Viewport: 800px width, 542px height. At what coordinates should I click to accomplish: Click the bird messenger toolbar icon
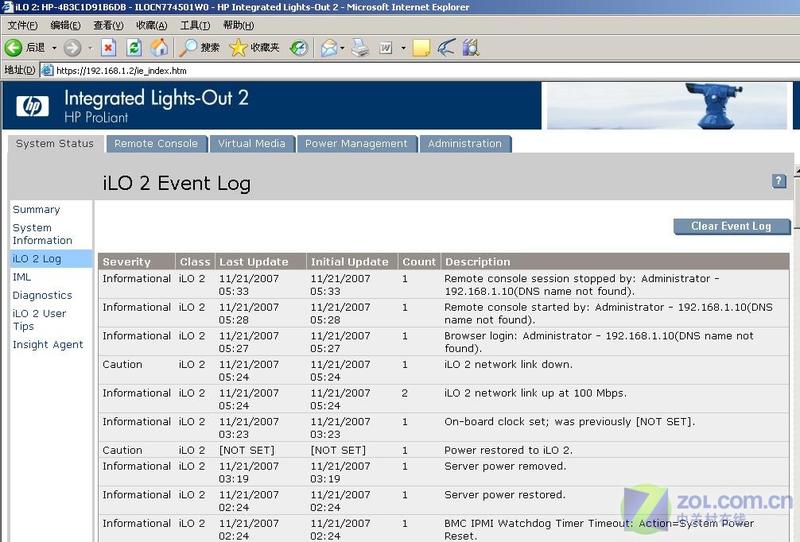[446, 48]
